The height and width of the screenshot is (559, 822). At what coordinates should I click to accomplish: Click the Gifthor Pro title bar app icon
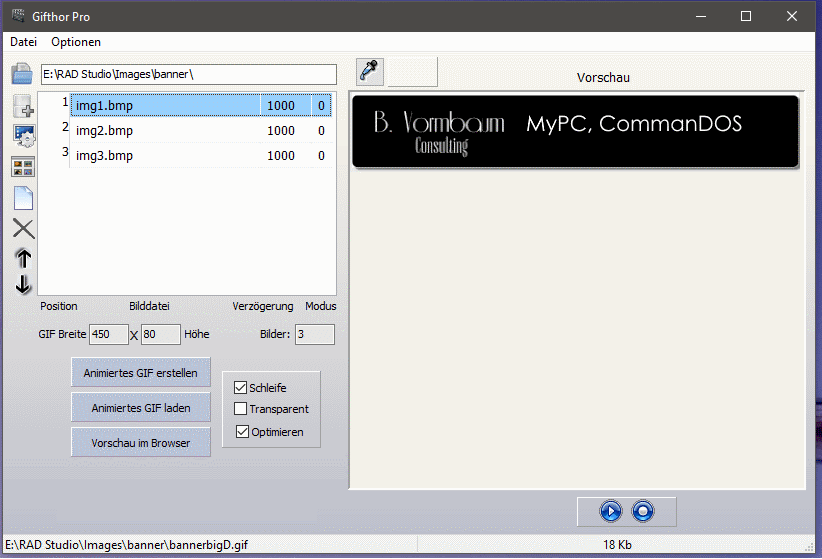(18, 16)
